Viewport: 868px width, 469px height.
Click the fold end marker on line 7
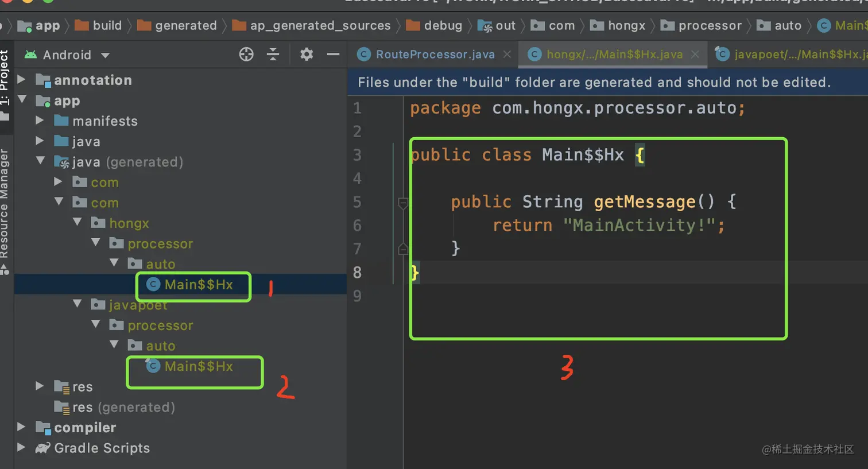[x=403, y=249]
